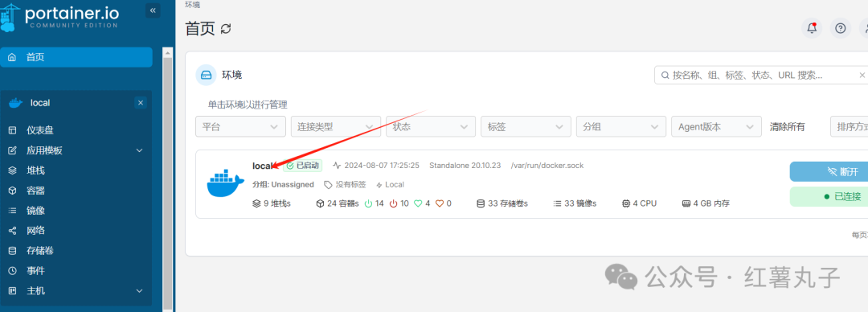The width and height of the screenshot is (868, 312).
Task: Click the 存储卷 database icon in sidebar
Action: tap(12, 251)
